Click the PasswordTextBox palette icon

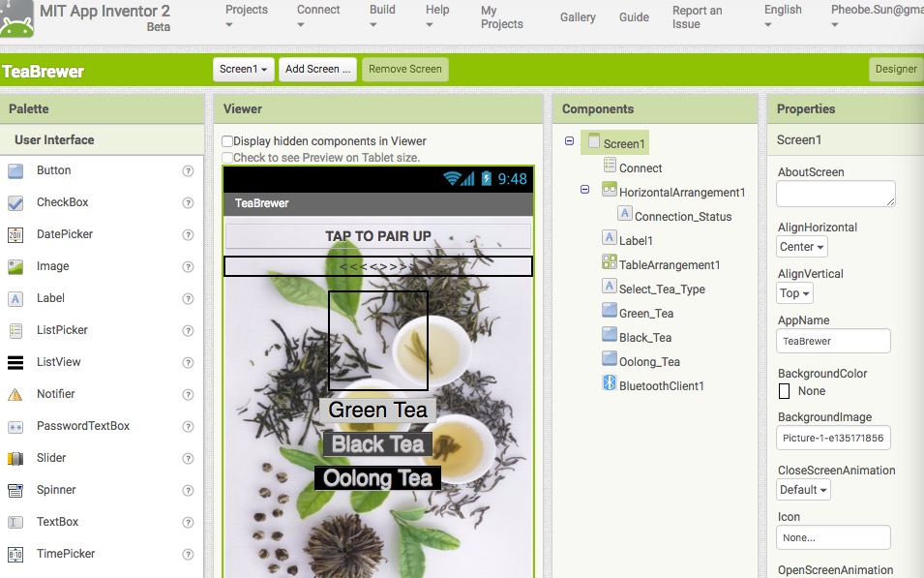pyautogui.click(x=15, y=426)
